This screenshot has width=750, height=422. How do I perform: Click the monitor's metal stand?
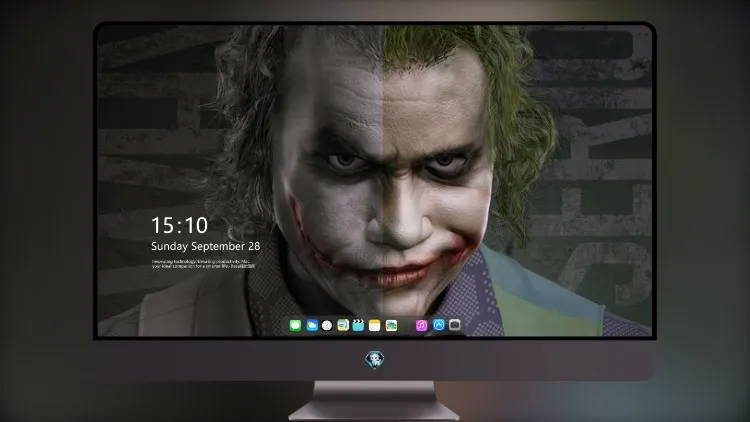(374, 401)
